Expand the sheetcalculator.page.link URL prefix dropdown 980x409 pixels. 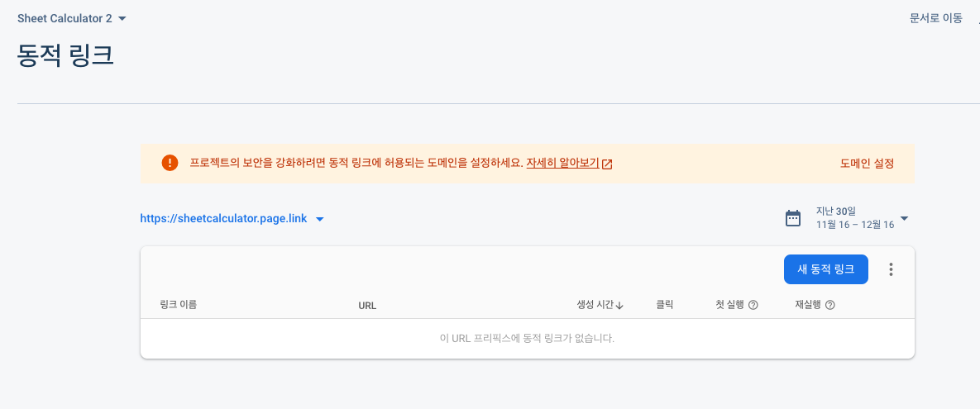click(232, 219)
